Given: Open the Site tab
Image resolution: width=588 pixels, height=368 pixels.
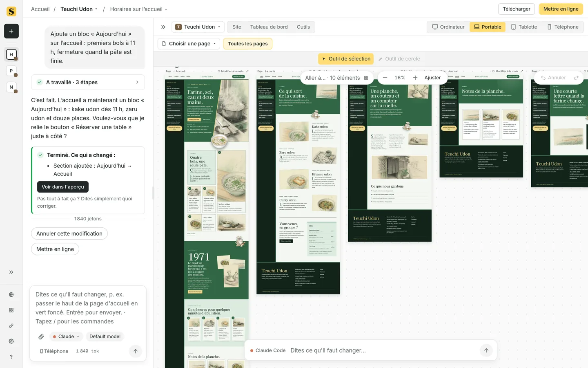Looking at the screenshot, I should (237, 27).
